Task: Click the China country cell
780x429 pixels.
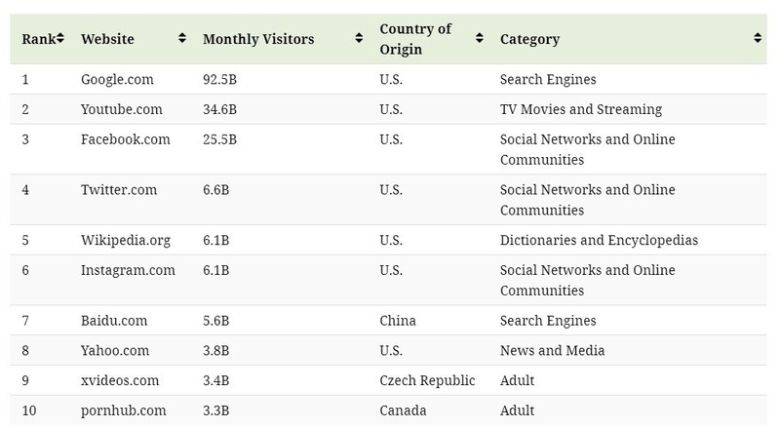Action: [x=397, y=321]
